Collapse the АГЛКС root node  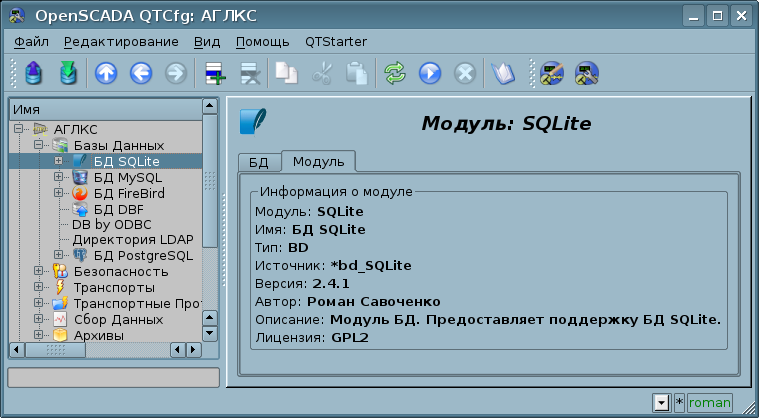pyautogui.click(x=18, y=129)
